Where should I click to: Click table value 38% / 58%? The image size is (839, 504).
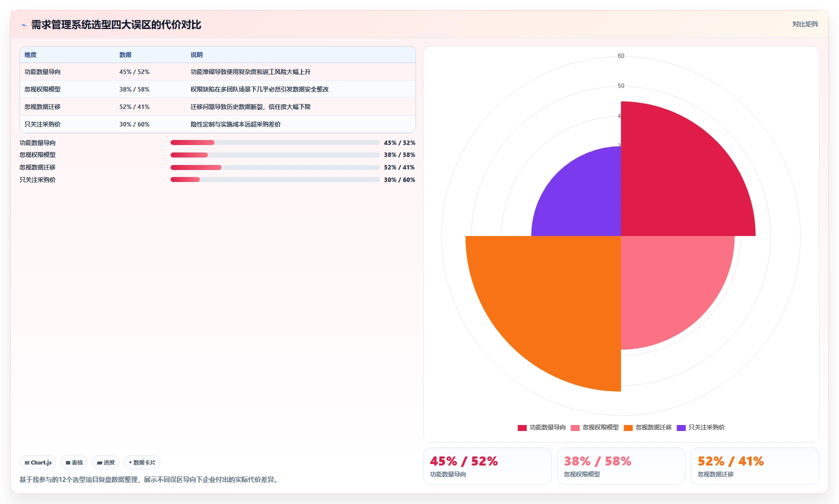point(134,89)
